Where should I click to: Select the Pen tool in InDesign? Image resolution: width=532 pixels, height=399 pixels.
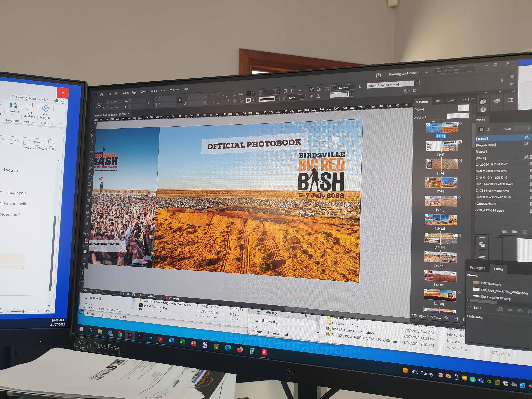(90, 168)
